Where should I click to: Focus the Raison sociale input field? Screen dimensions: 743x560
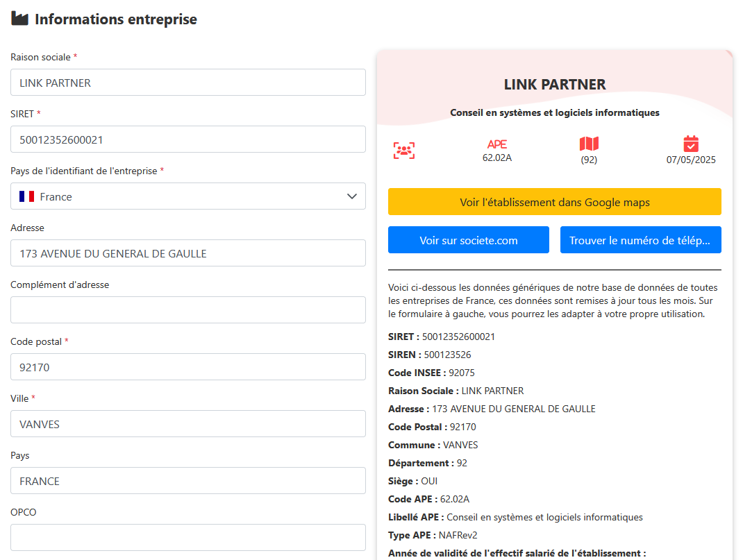click(188, 83)
